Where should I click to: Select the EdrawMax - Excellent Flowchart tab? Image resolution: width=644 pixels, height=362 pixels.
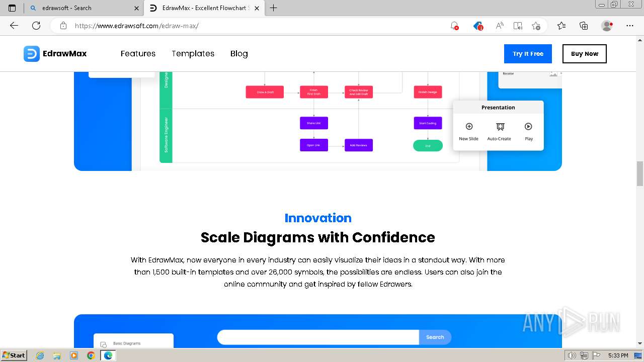point(204,8)
